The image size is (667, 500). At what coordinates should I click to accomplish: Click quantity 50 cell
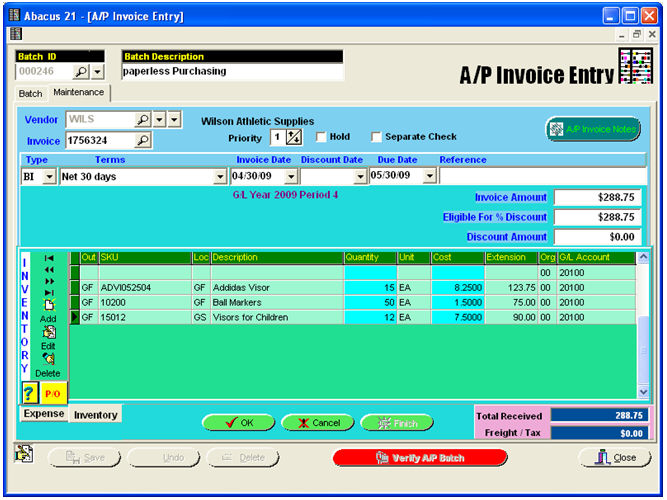370,303
